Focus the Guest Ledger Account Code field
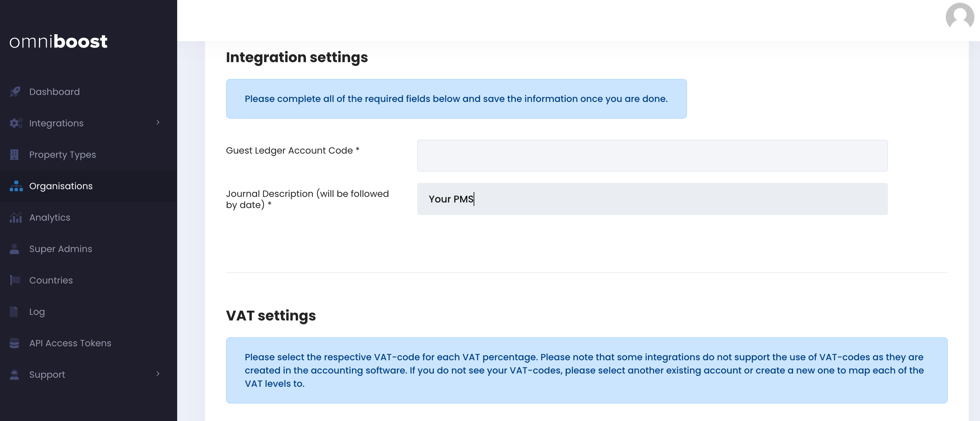This screenshot has height=421, width=980. (x=652, y=156)
